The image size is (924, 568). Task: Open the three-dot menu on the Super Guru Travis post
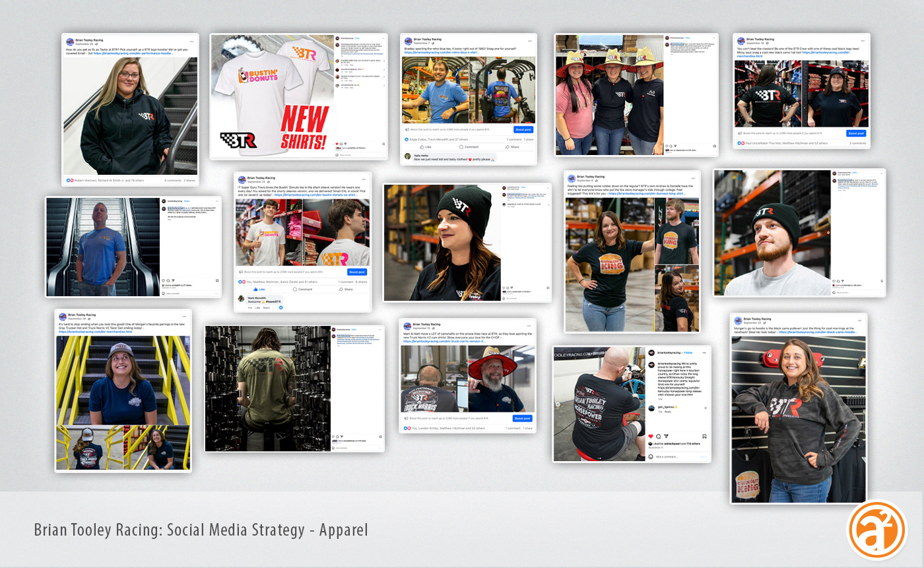click(x=363, y=179)
